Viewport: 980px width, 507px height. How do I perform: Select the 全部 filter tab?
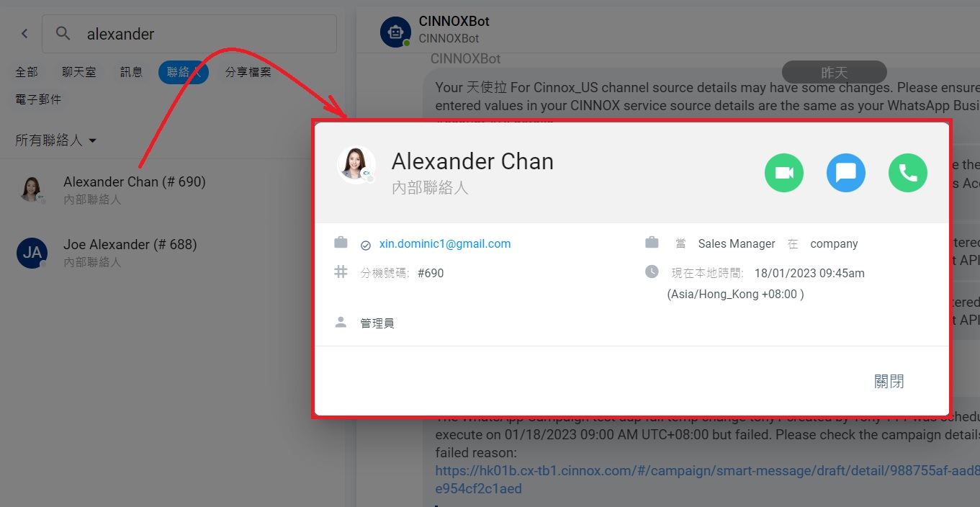(27, 72)
